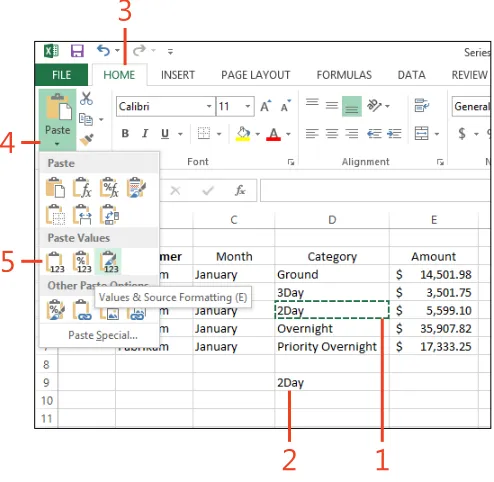Choose Paste No Borders icon
This screenshot has width=494, height=482.
(55, 215)
